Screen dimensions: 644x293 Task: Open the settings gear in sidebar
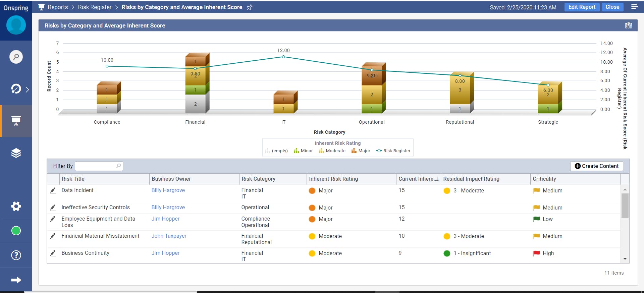(16, 206)
